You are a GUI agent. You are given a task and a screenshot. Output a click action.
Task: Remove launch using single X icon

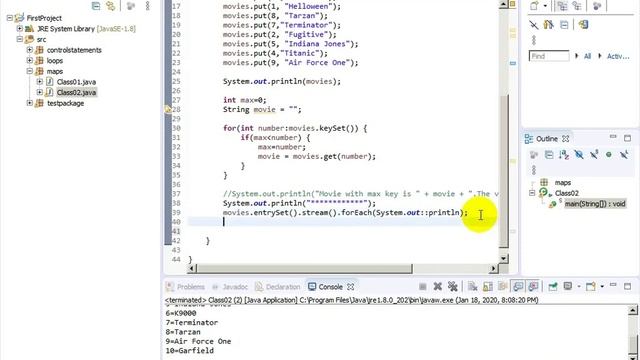tap(438, 287)
